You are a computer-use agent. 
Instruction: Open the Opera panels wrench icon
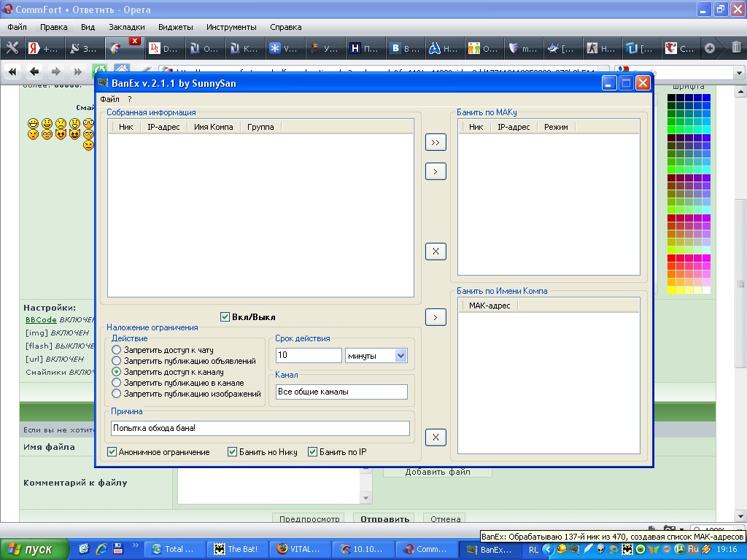pos(12,49)
